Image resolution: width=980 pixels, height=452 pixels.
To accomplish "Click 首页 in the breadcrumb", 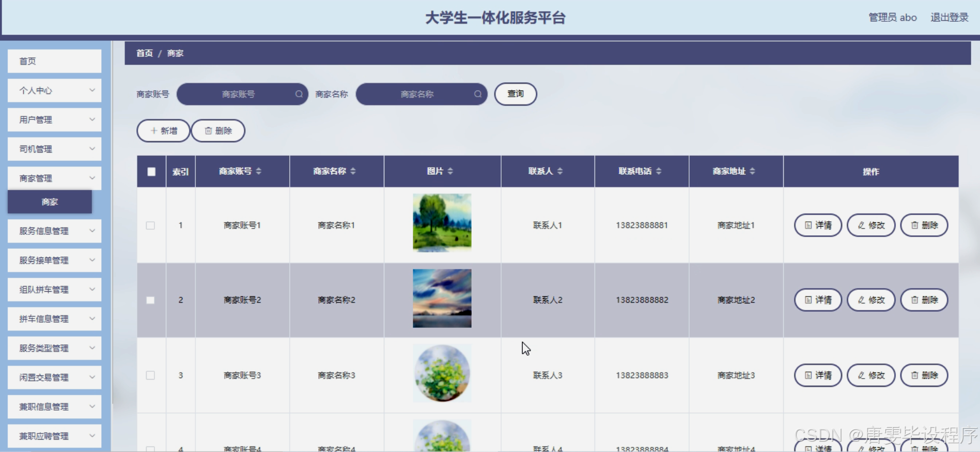I will coord(145,53).
